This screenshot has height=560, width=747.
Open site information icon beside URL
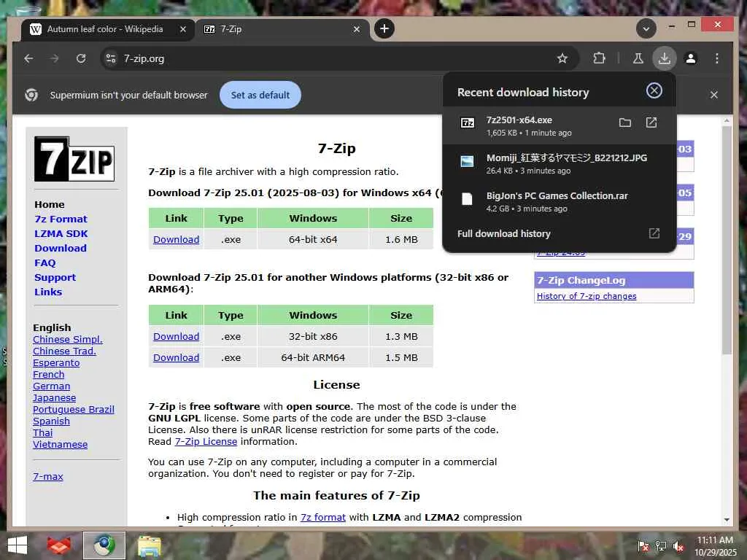pos(111,58)
